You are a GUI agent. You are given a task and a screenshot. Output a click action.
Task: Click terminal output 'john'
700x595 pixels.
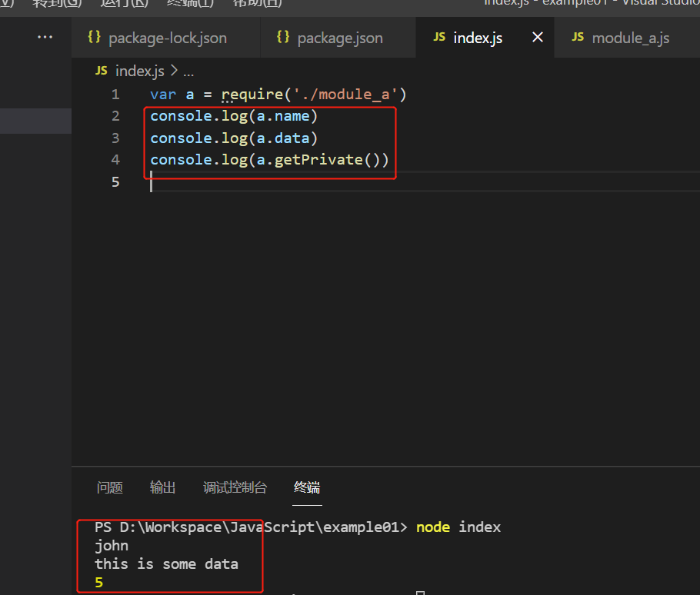112,546
